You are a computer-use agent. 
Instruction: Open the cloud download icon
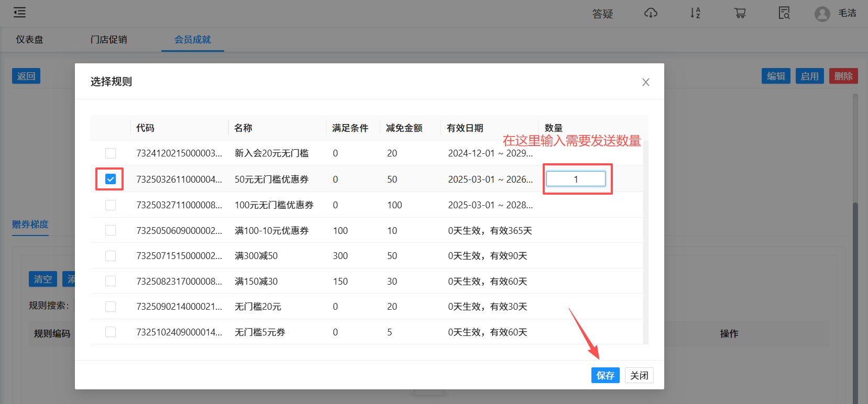(x=651, y=13)
